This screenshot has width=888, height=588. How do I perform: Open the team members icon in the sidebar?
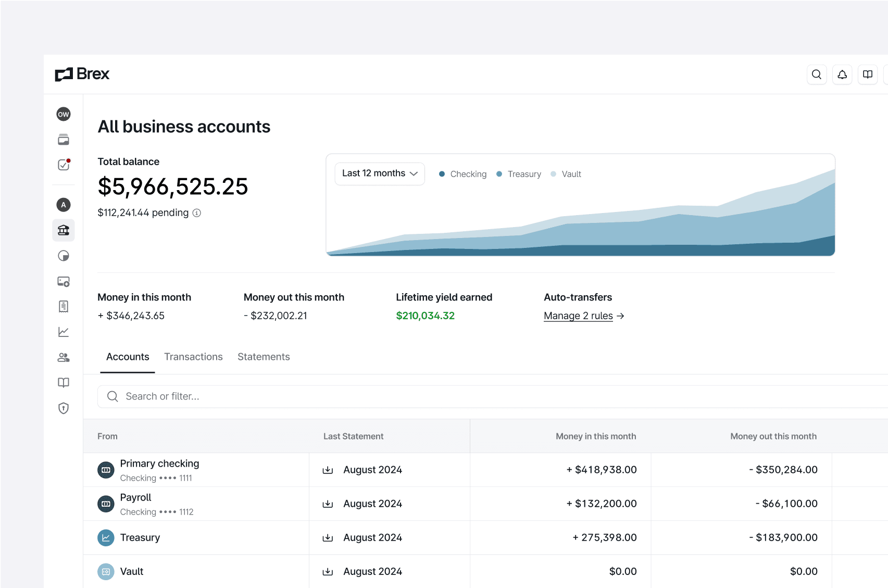tap(63, 357)
